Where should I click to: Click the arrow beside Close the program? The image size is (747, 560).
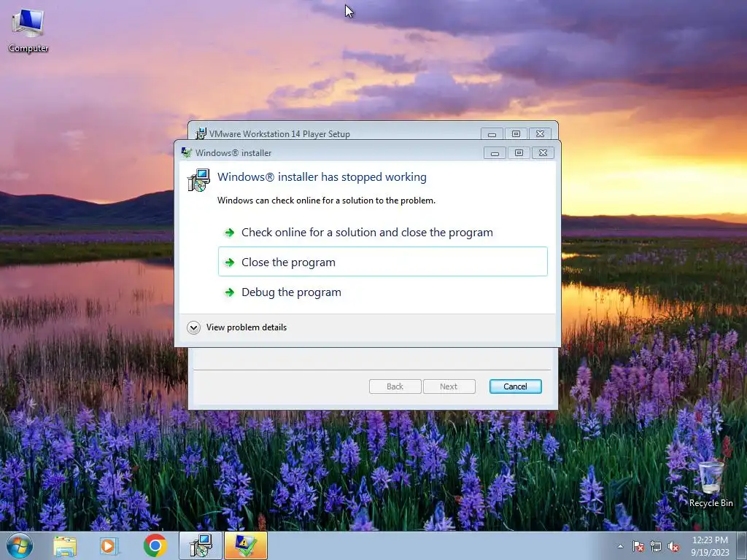230,262
